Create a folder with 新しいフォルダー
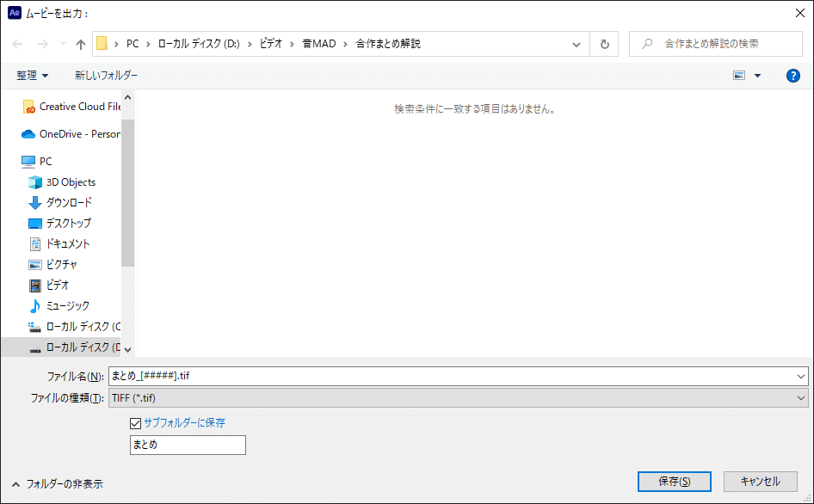This screenshot has width=814, height=504. click(x=106, y=76)
